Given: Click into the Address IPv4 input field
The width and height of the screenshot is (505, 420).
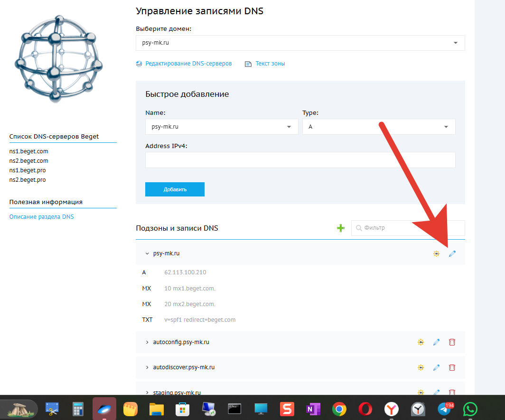Looking at the screenshot, I should point(300,160).
